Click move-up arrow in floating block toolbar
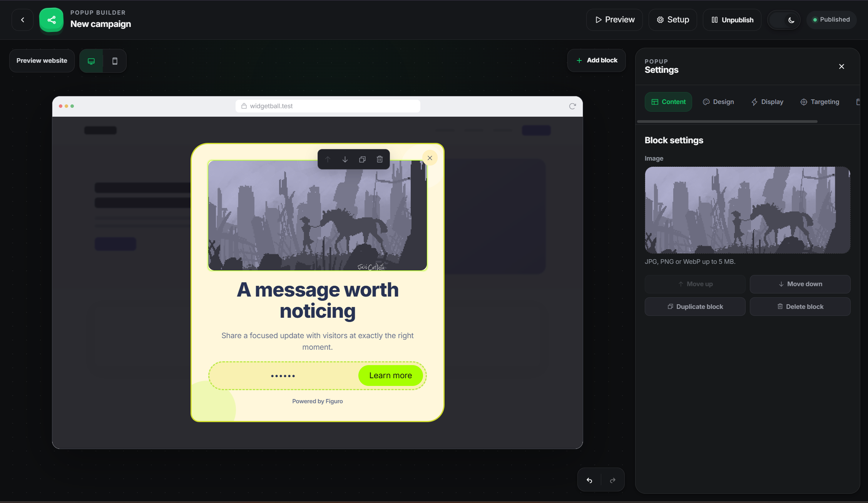This screenshot has height=503, width=868. (x=328, y=159)
